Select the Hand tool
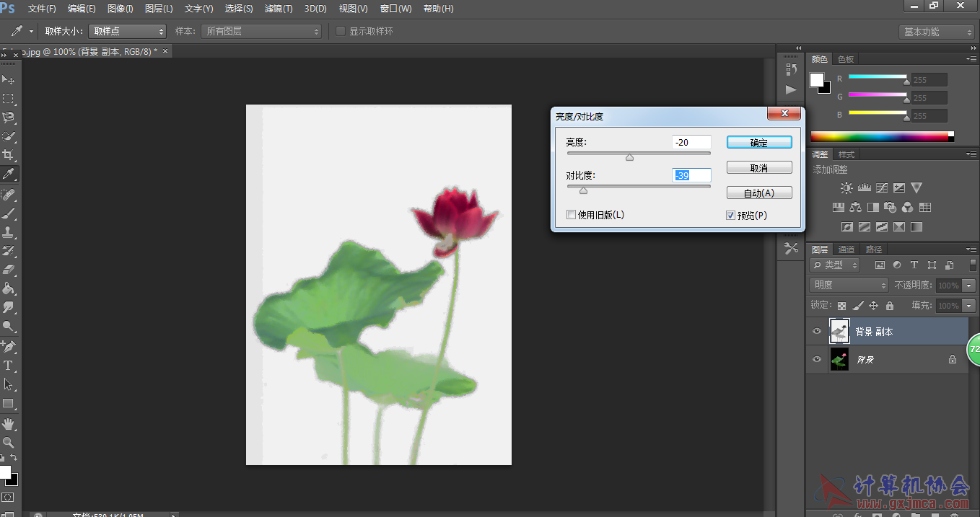 9,423
